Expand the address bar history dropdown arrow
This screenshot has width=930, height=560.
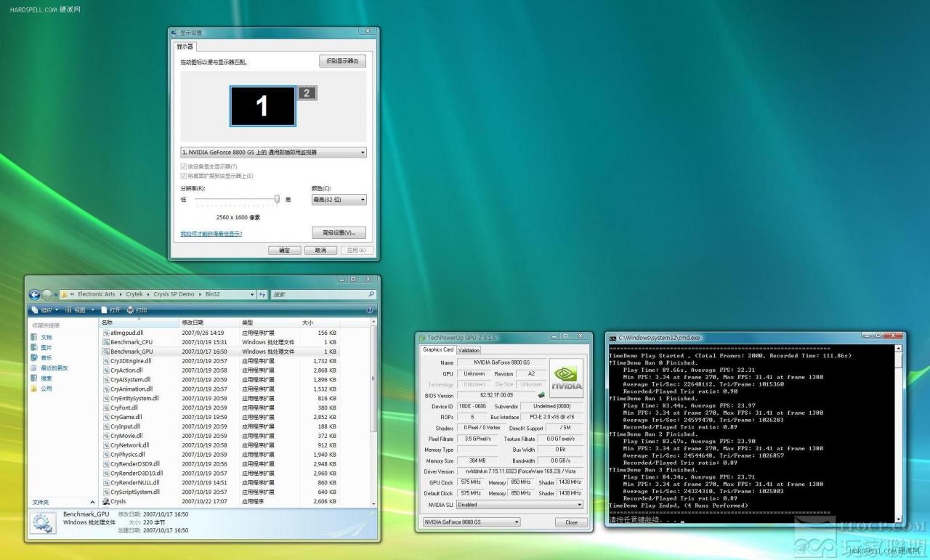252,294
